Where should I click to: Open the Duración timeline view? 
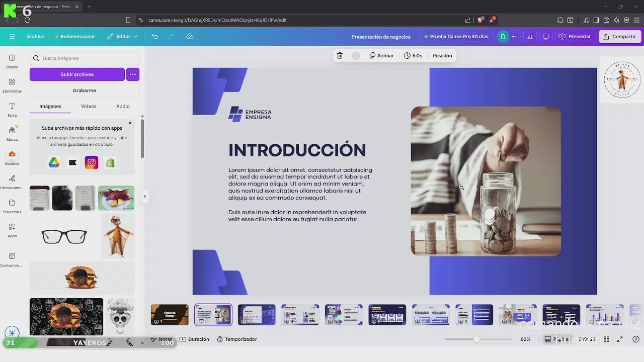[x=194, y=339]
